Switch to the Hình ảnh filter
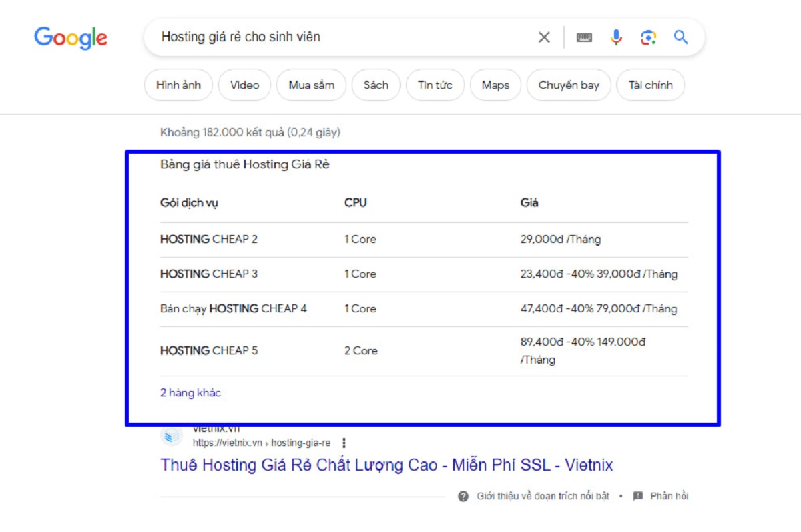The width and height of the screenshot is (801, 532). coord(178,85)
